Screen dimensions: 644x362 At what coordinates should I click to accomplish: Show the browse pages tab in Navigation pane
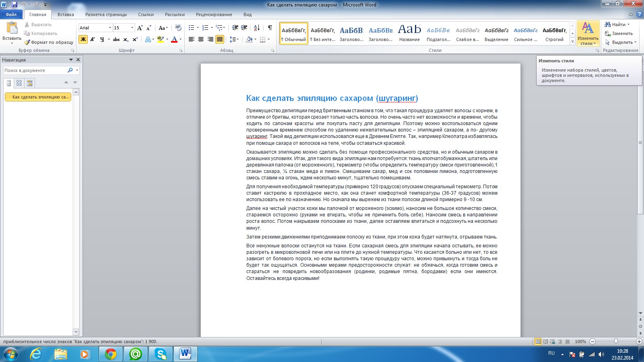(x=19, y=83)
